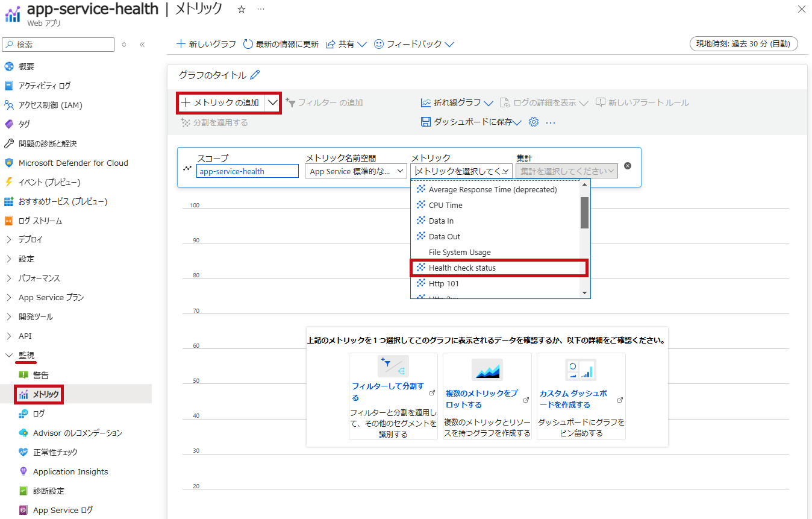Open the chart toolbar ellipsis menu
Screen dimensions: 812x519
(x=551, y=122)
